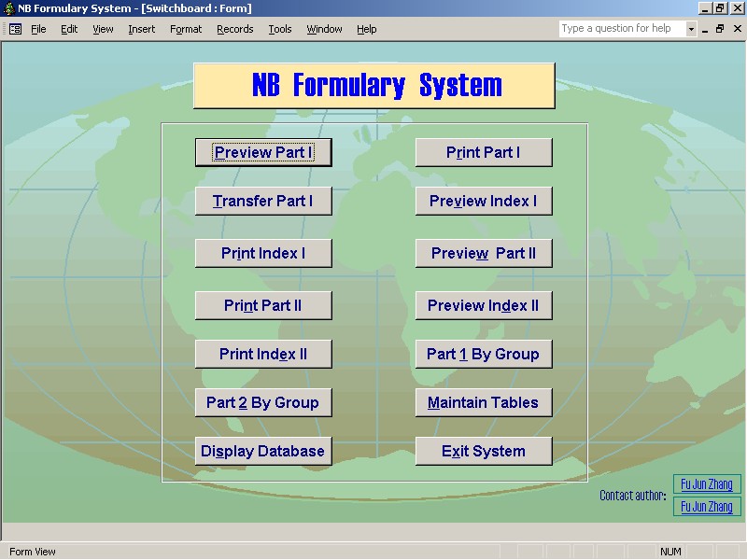Open the Part 1 By Group report
Image resolution: width=747 pixels, height=560 pixels.
[x=484, y=355]
